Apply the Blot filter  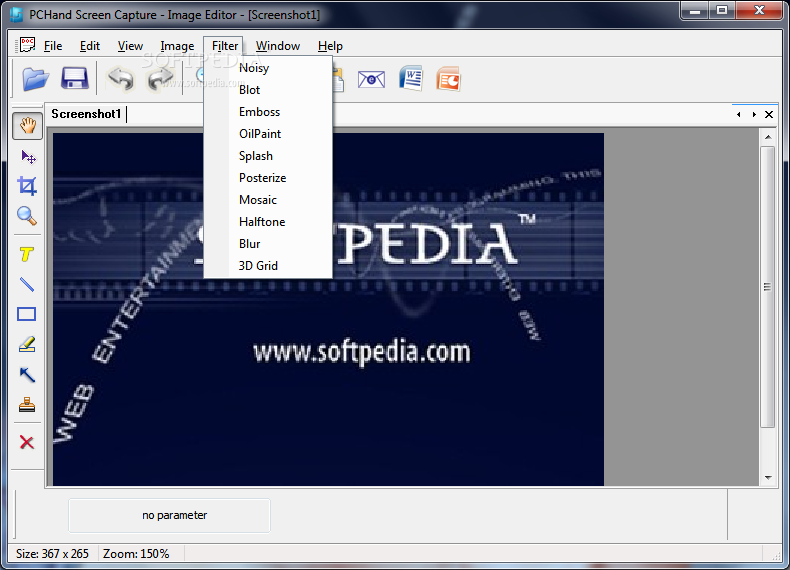pos(268,90)
